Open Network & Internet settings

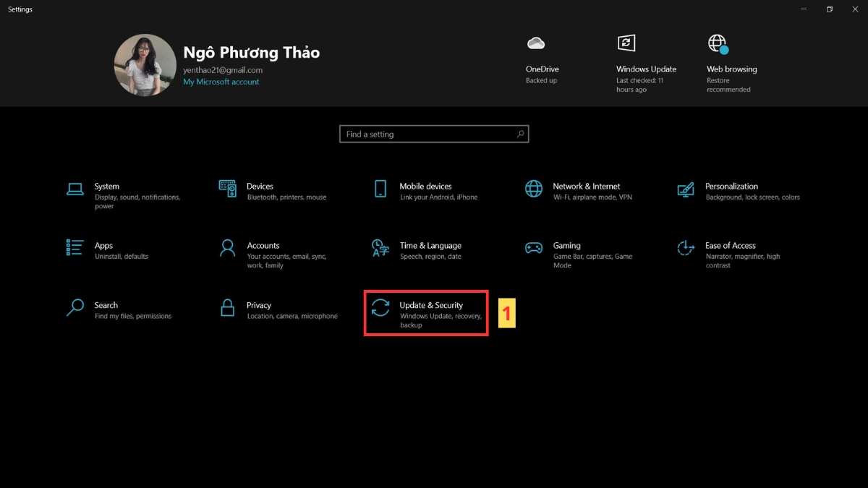click(x=586, y=191)
